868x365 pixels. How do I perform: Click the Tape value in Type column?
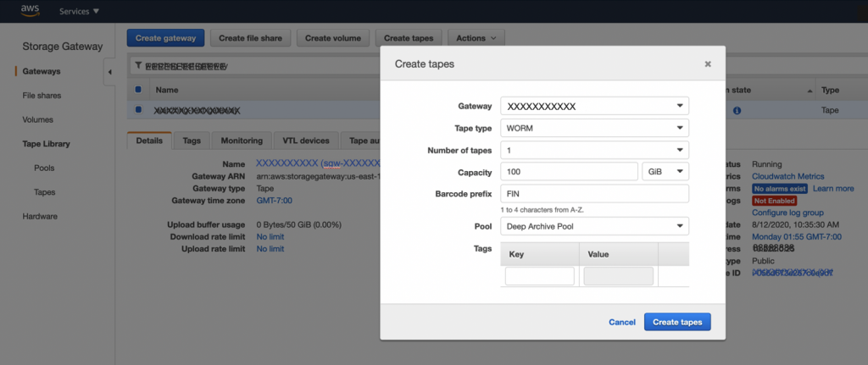[x=830, y=110]
